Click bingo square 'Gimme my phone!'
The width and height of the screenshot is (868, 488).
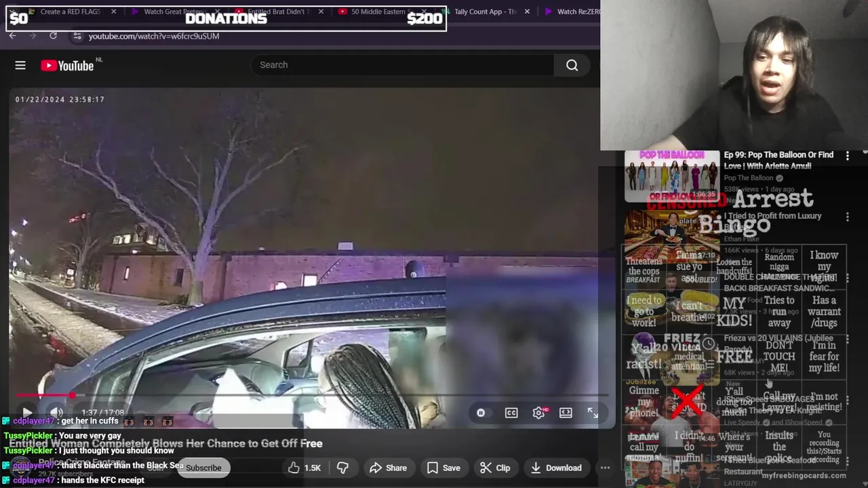click(x=644, y=402)
